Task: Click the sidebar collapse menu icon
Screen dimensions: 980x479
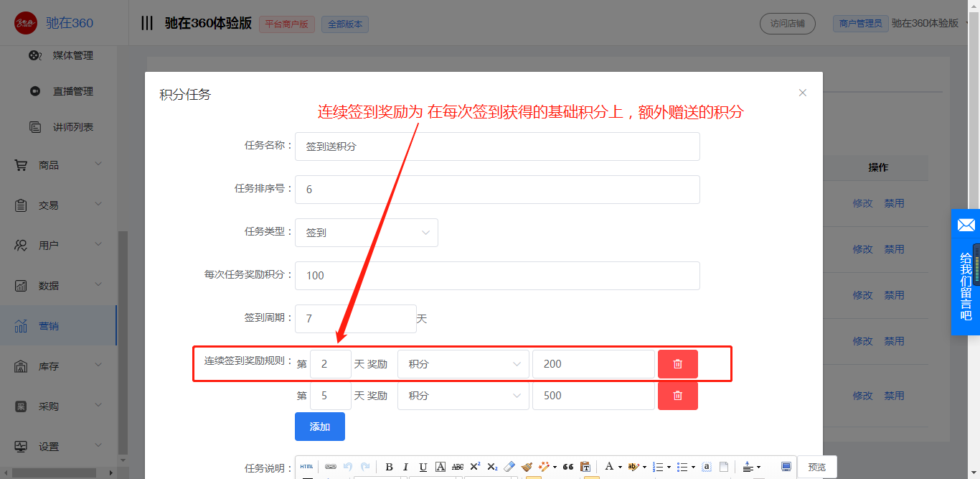Action: tap(146, 23)
